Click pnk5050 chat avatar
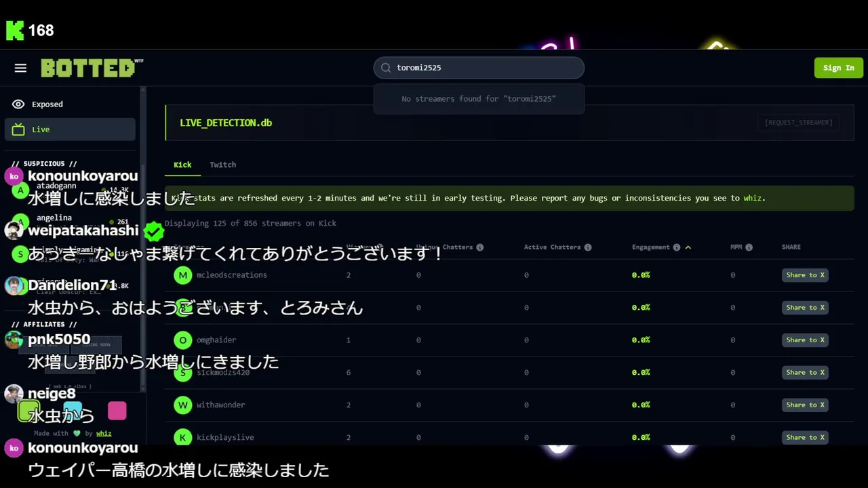The height and width of the screenshot is (488, 868). point(14,340)
